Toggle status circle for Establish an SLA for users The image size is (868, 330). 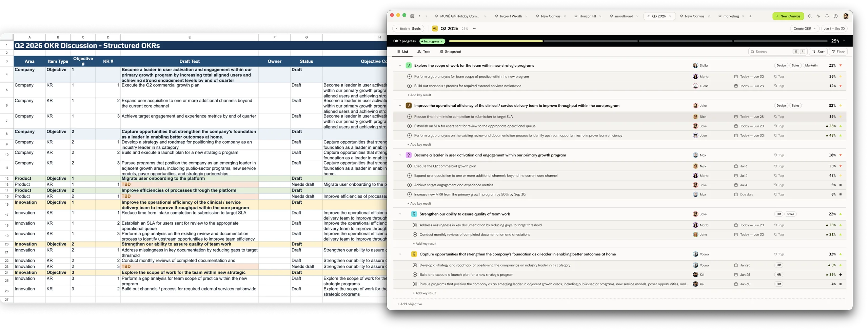409,126
